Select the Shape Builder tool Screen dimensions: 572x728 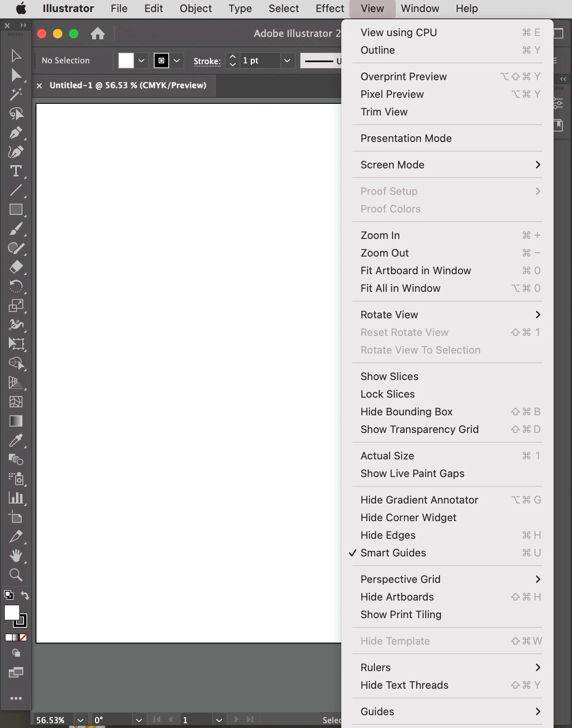tap(16, 363)
